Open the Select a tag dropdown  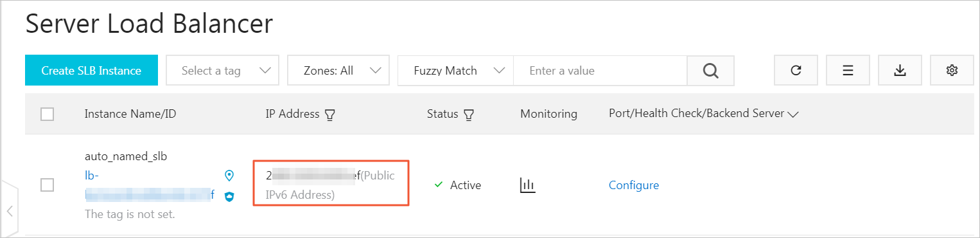223,70
